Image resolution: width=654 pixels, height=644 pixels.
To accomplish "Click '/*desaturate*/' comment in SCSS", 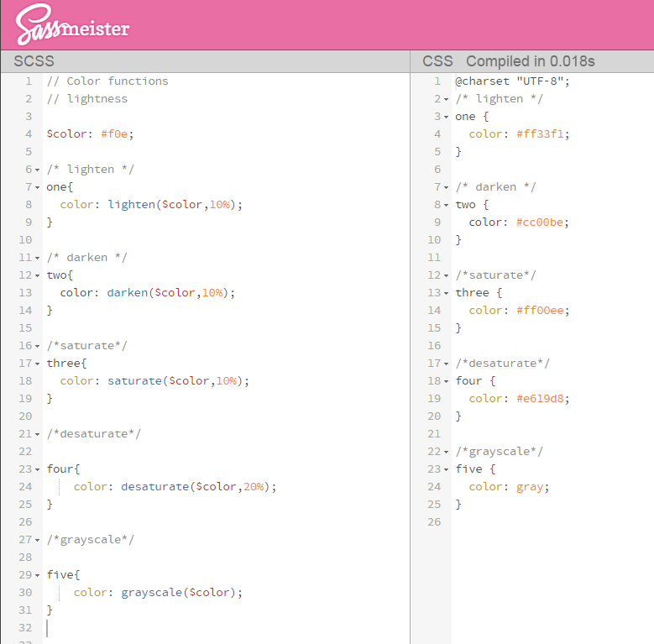I will [x=94, y=434].
